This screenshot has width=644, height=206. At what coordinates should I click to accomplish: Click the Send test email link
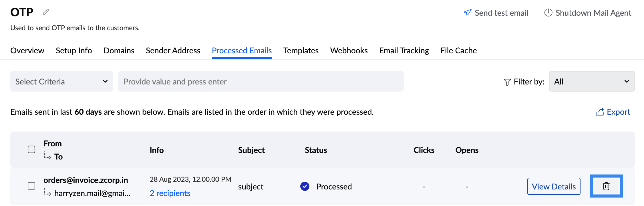coord(501,13)
